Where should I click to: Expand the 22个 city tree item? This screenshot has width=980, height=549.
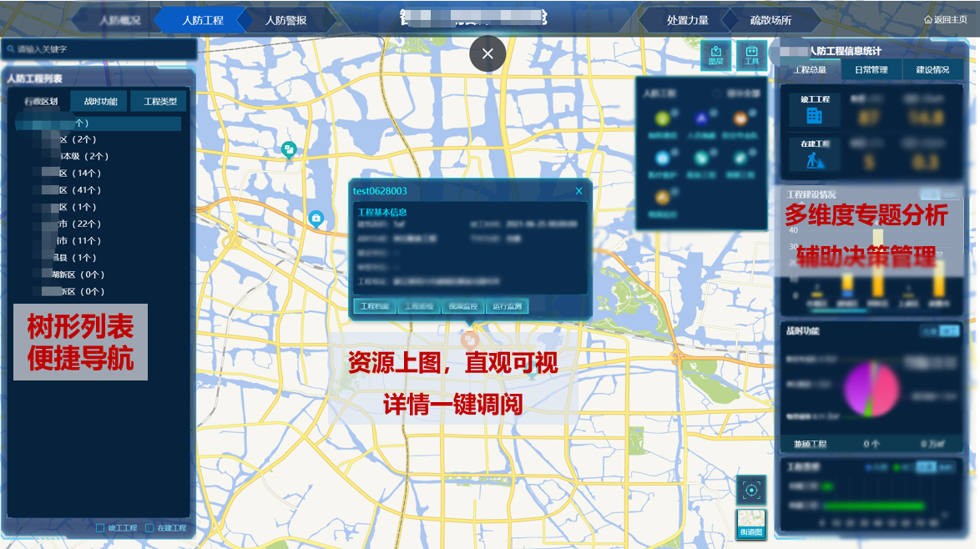click(x=78, y=224)
